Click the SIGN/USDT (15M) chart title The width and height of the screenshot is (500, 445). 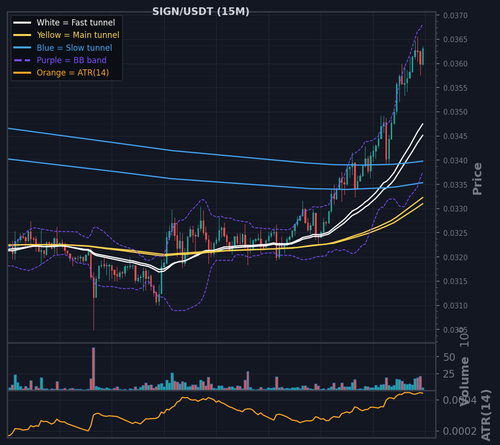[201, 12]
